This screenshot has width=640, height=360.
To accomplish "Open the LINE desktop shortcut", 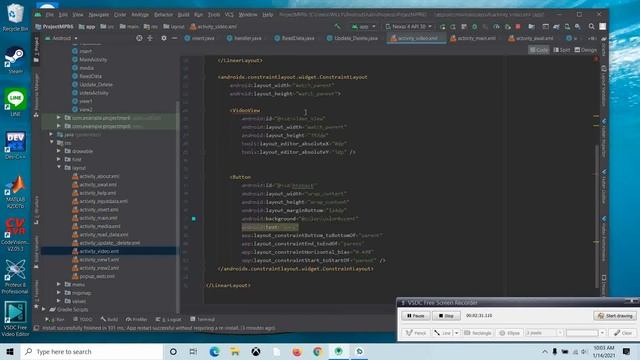I will [15, 103].
